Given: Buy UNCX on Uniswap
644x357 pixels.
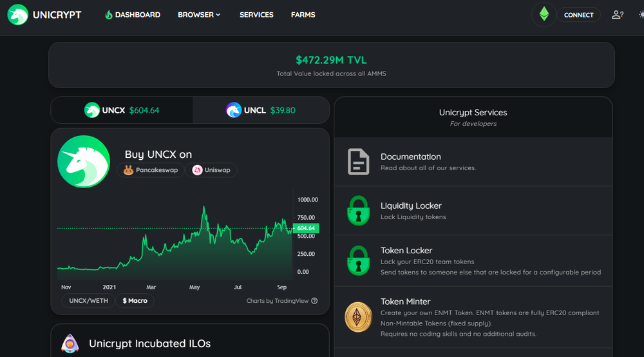Looking at the screenshot, I should tap(211, 170).
